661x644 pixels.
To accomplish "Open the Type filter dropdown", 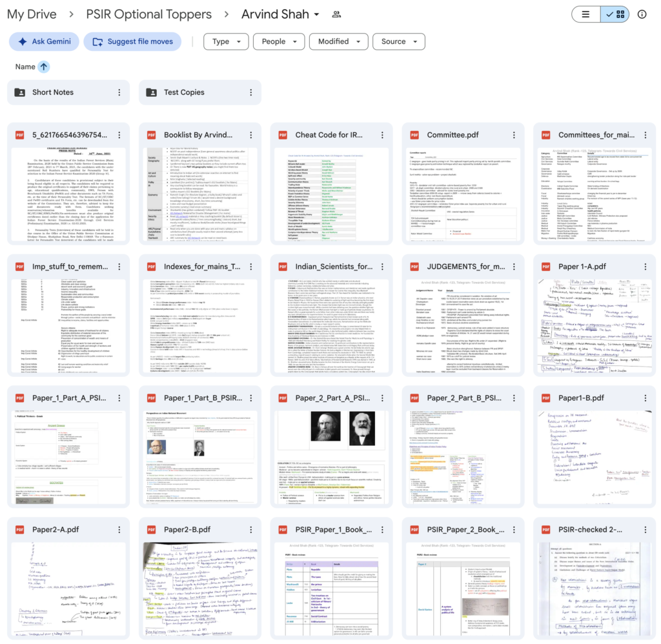I will [x=226, y=41].
